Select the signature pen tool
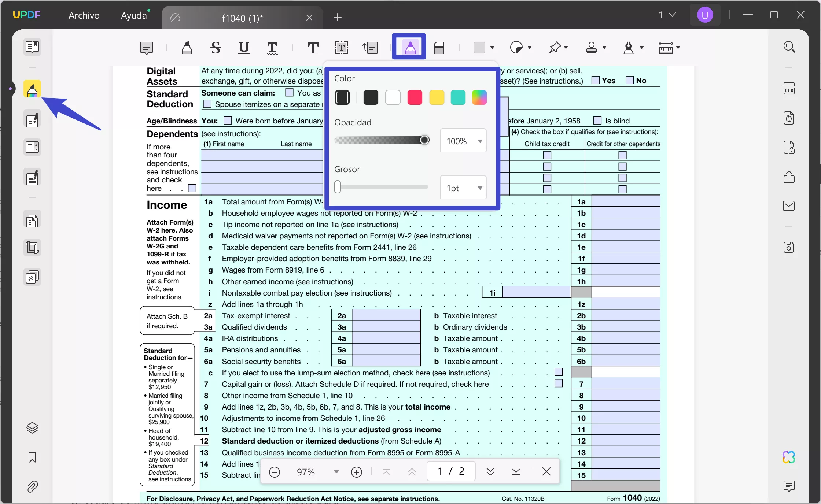 click(x=629, y=48)
